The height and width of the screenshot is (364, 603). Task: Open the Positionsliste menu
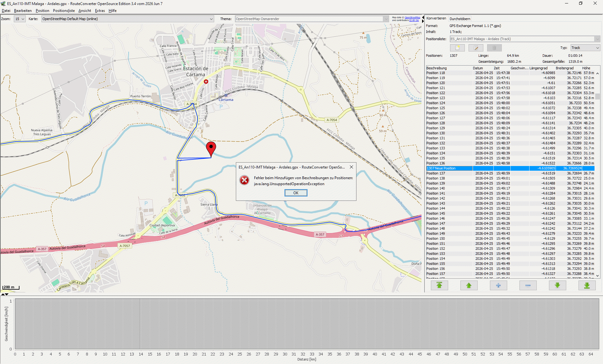pyautogui.click(x=64, y=11)
